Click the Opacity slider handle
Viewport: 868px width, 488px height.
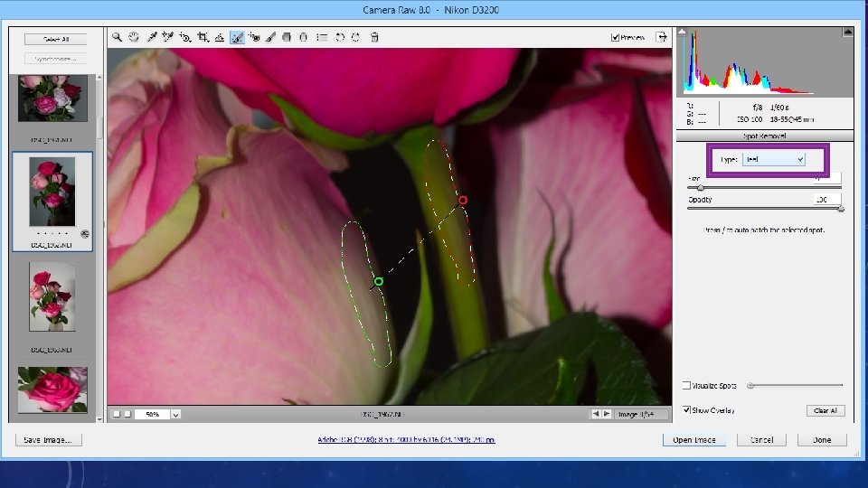tap(841, 209)
